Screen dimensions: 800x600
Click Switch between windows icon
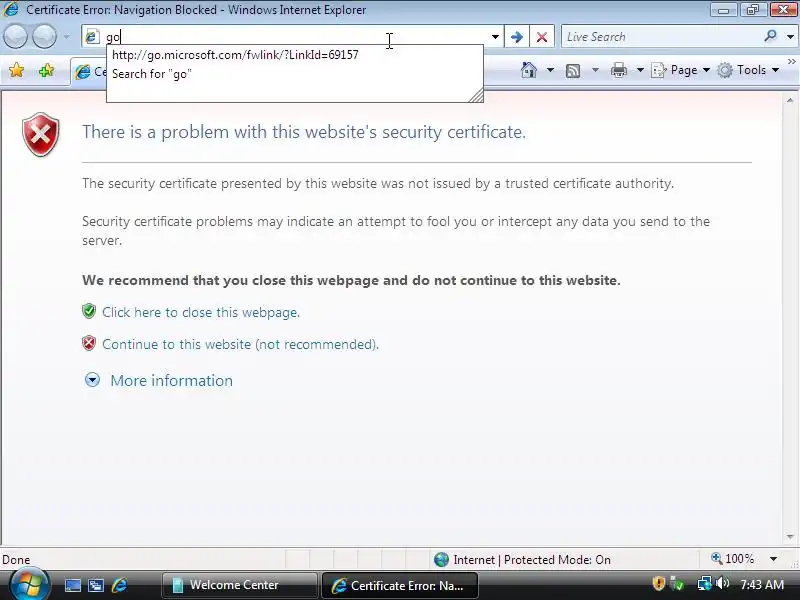click(x=96, y=585)
